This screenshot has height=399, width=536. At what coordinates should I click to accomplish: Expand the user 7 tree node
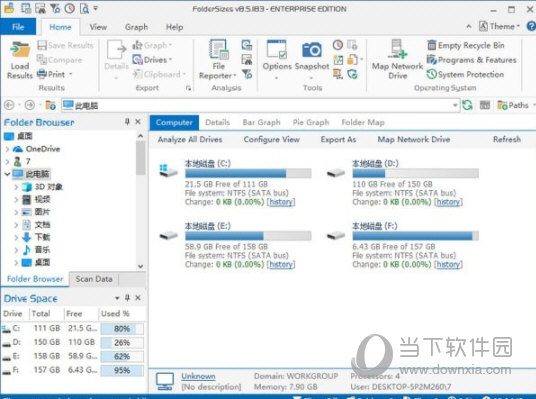click(8, 161)
